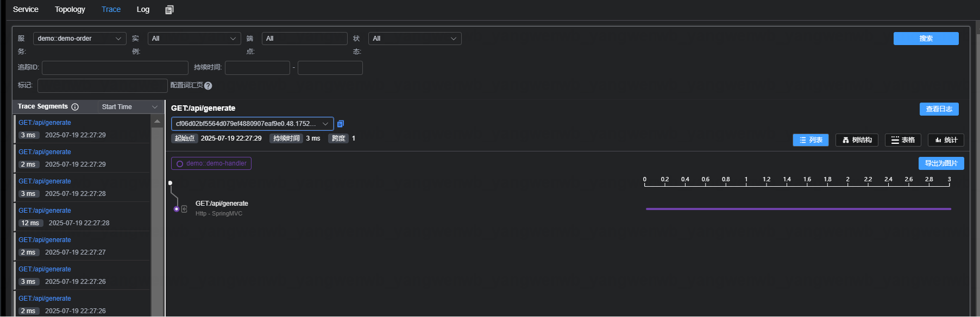Screen dimensions: 980x317
Task: Open the trace ID selector dropdown
Action: (252, 124)
